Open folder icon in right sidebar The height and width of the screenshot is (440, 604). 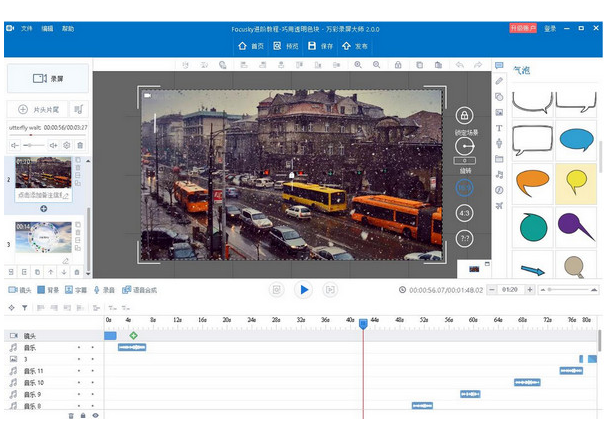[x=499, y=159]
